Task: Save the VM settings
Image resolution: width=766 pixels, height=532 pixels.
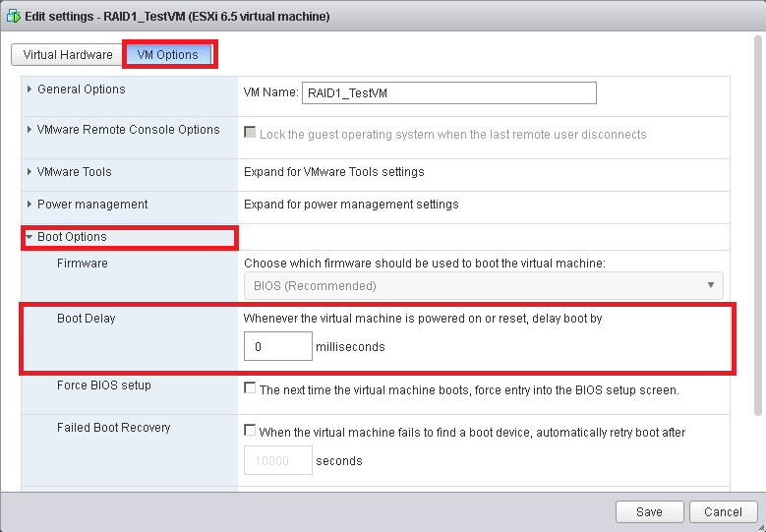Action: point(649,511)
